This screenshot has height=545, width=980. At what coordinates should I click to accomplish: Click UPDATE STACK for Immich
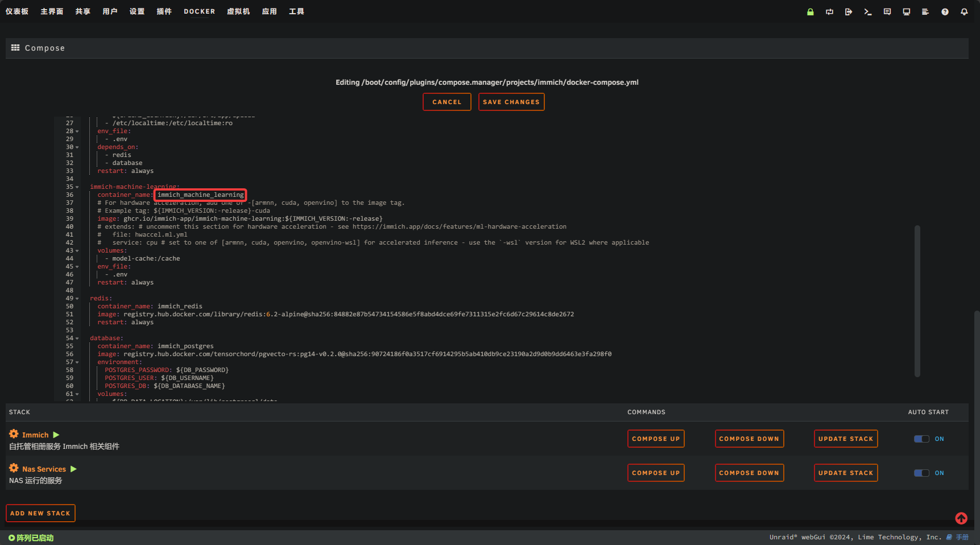click(846, 439)
